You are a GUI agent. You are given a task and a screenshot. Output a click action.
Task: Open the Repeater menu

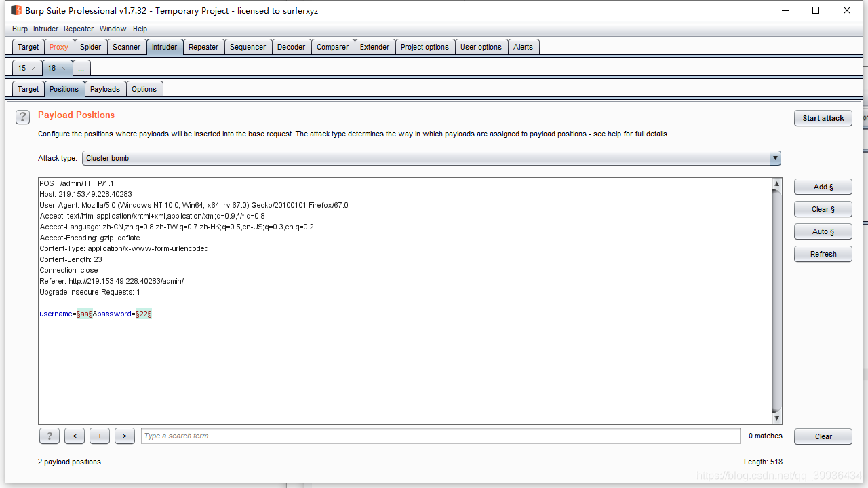[x=79, y=29]
